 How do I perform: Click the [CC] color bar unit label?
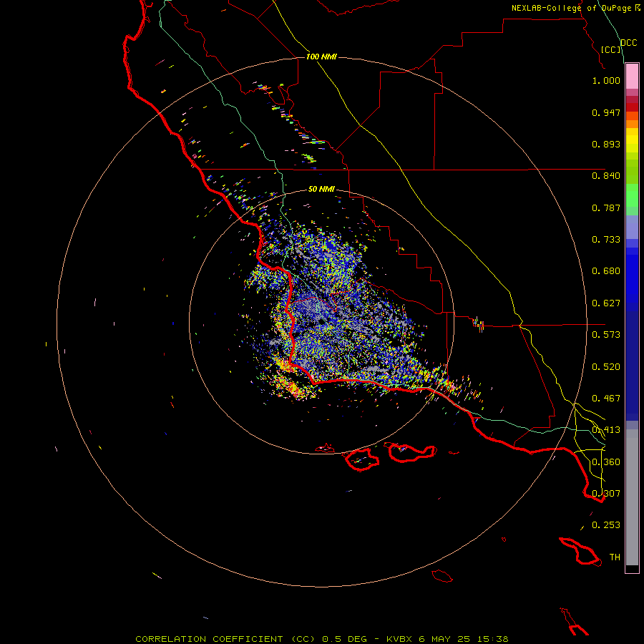611,49
